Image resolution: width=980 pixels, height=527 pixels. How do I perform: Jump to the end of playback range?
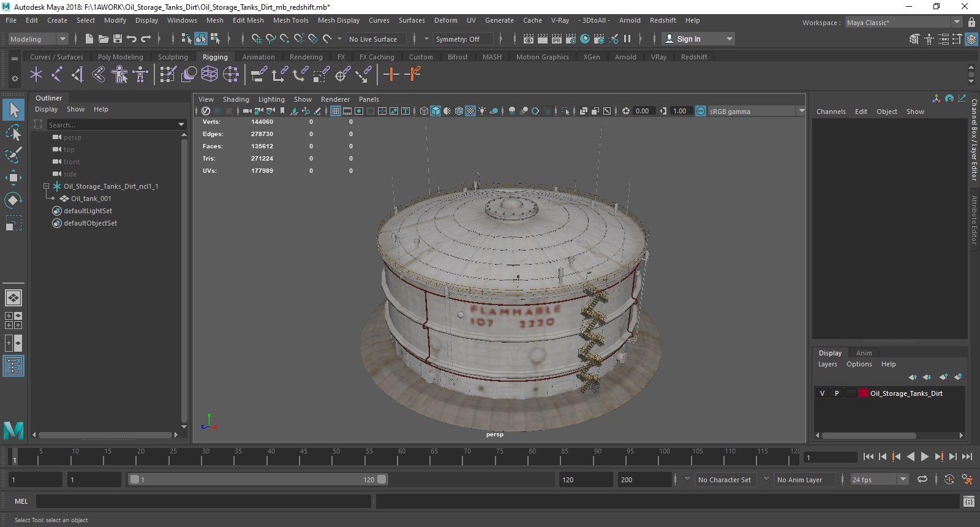(967, 457)
